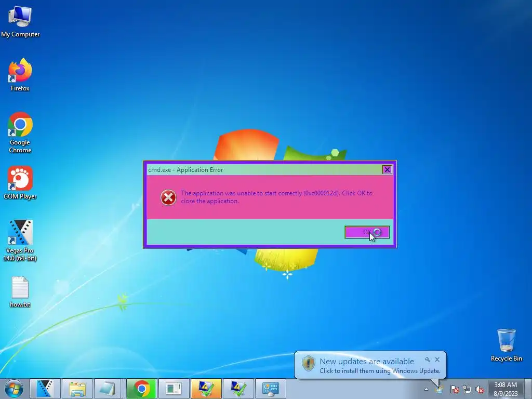532x399 pixels.
Task: Open Action Center flag tray icon
Action: tap(455, 389)
